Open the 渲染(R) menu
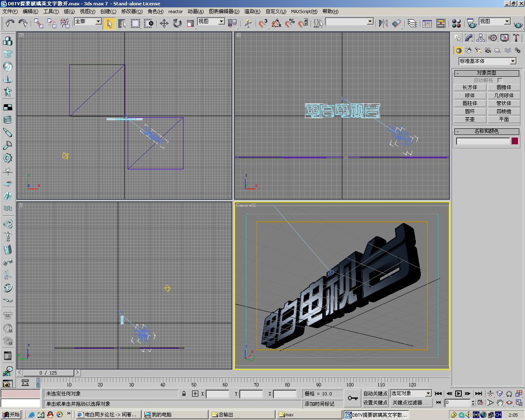The height and width of the screenshot is (420, 525). tap(252, 11)
